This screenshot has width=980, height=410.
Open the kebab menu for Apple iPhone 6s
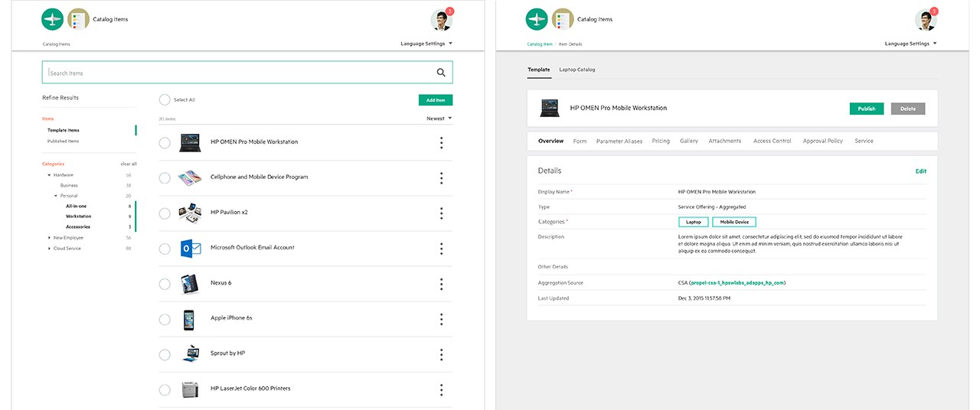442,319
